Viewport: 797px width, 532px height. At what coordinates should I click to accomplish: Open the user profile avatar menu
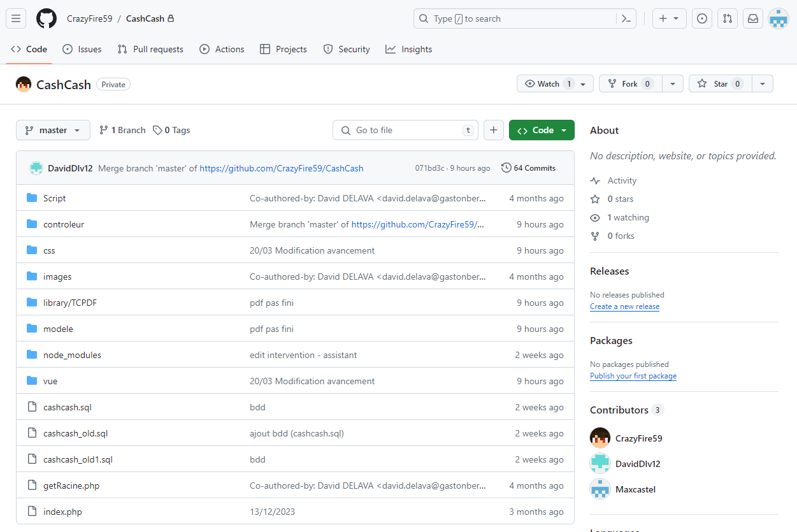pyautogui.click(x=779, y=18)
